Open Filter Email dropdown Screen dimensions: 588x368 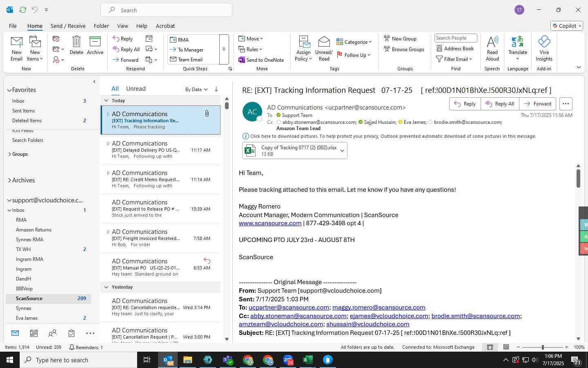coord(454,59)
